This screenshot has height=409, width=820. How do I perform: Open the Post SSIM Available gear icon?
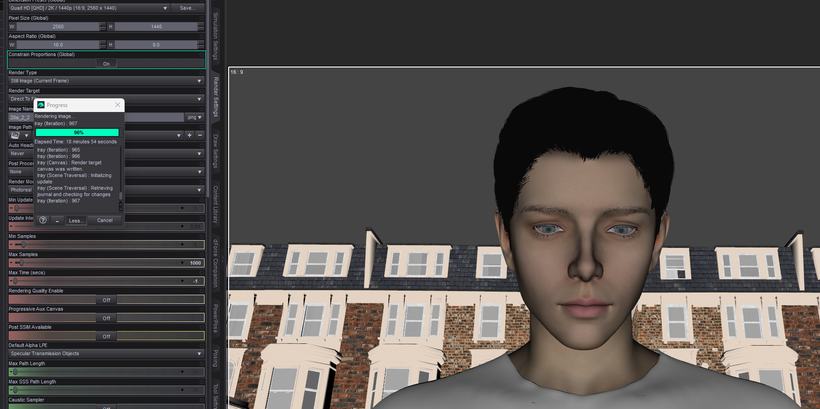click(x=202, y=327)
